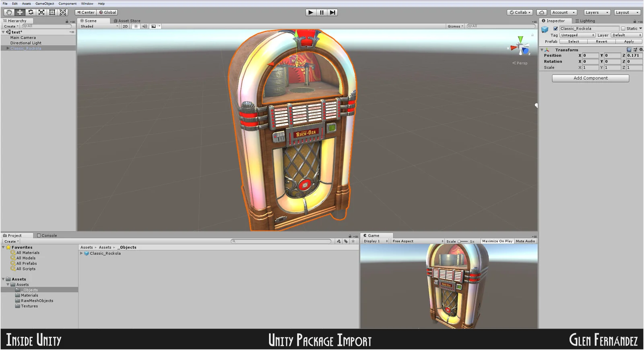This screenshot has width=644, height=350.
Task: Open the Cloud services button
Action: pos(542,12)
